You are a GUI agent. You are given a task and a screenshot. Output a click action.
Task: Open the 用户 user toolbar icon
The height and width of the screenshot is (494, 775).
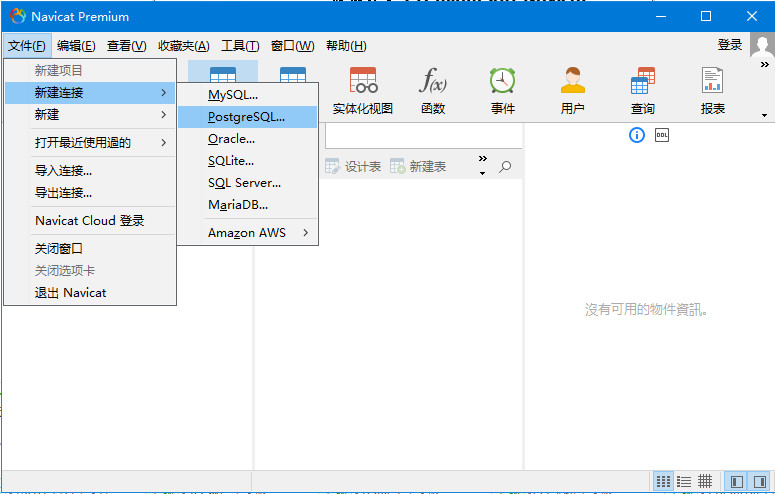[572, 90]
